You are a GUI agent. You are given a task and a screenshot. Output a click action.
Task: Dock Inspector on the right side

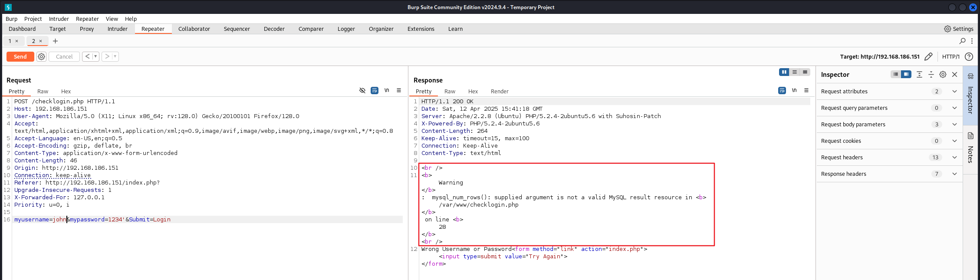click(906, 74)
